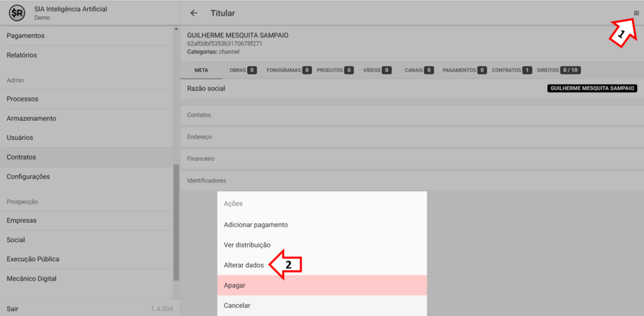This screenshot has height=316, width=644.
Task: Click the back arrow beside Titular
Action: 194,13
